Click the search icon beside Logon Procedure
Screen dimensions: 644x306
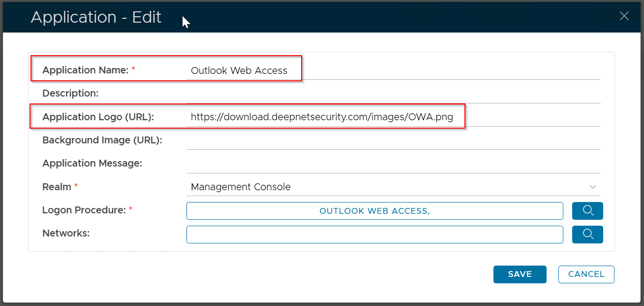coord(587,211)
